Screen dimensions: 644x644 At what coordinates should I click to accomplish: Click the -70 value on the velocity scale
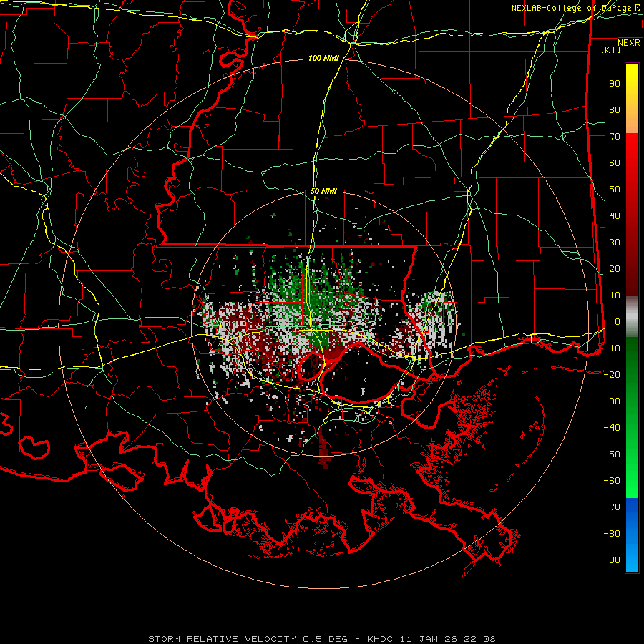612,507
